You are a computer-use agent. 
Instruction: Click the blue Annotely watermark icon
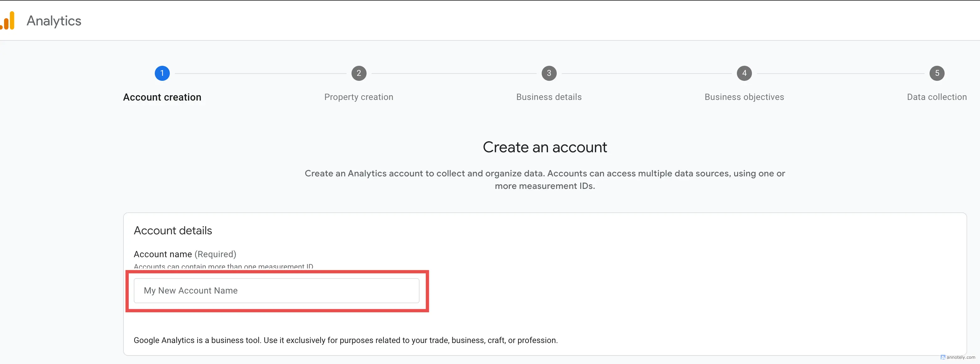(x=943, y=357)
